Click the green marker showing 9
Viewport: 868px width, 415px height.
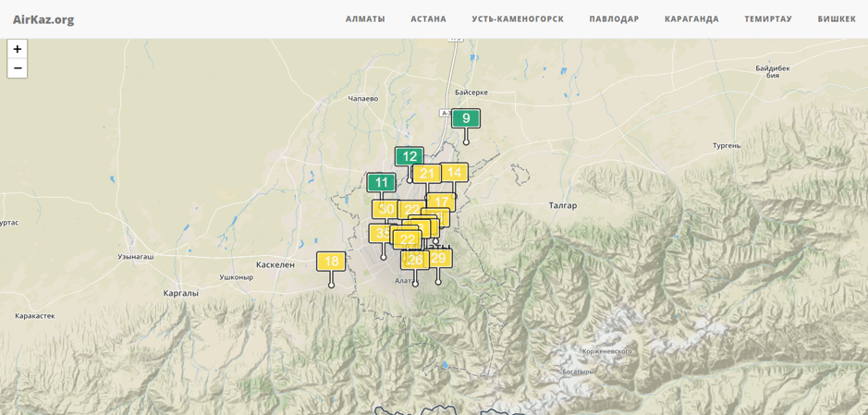(x=466, y=118)
